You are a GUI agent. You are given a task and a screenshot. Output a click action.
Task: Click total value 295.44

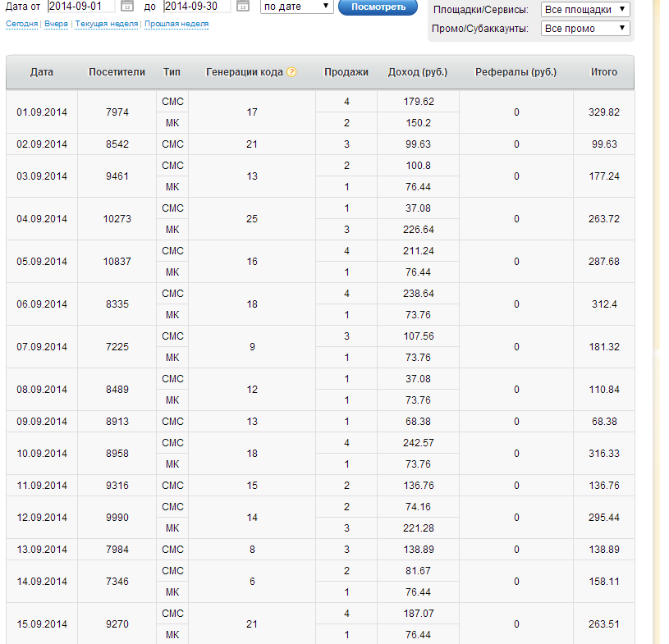(604, 518)
